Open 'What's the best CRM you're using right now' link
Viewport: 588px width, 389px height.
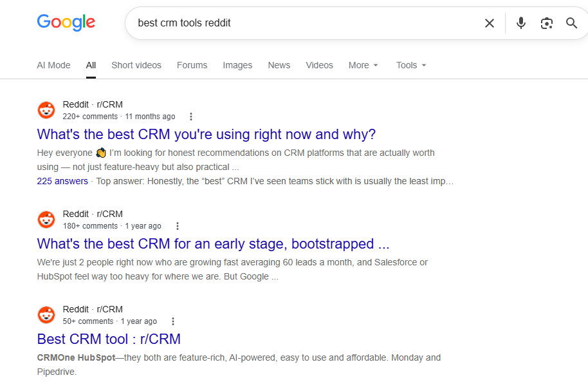tap(207, 135)
